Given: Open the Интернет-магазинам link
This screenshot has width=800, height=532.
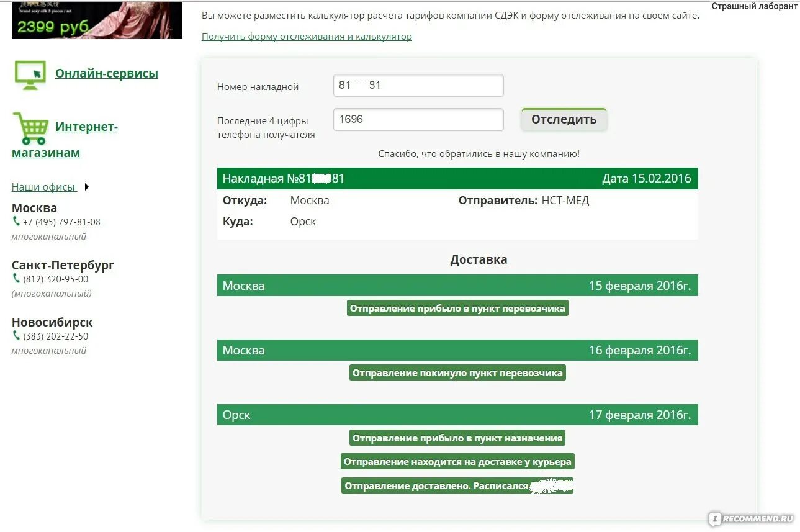Looking at the screenshot, I should click(65, 140).
